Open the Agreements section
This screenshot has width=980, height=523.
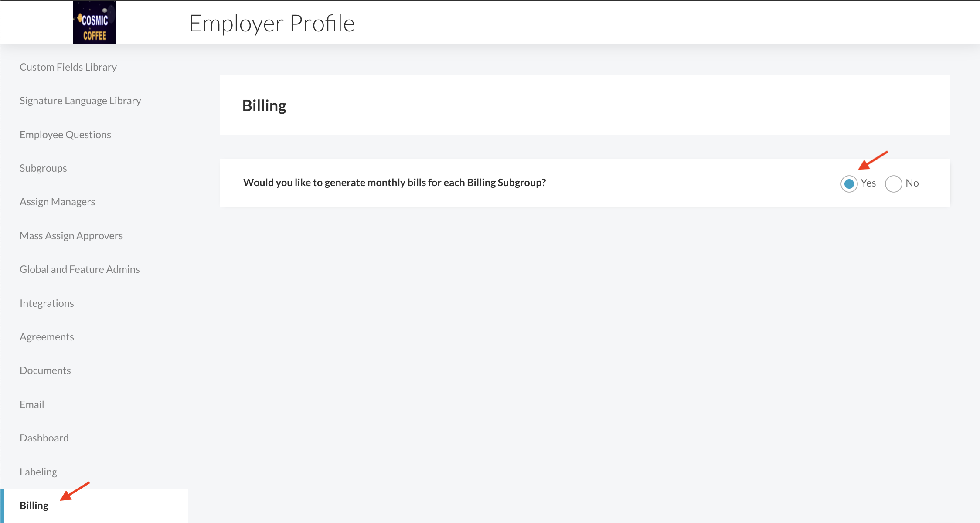(x=47, y=337)
